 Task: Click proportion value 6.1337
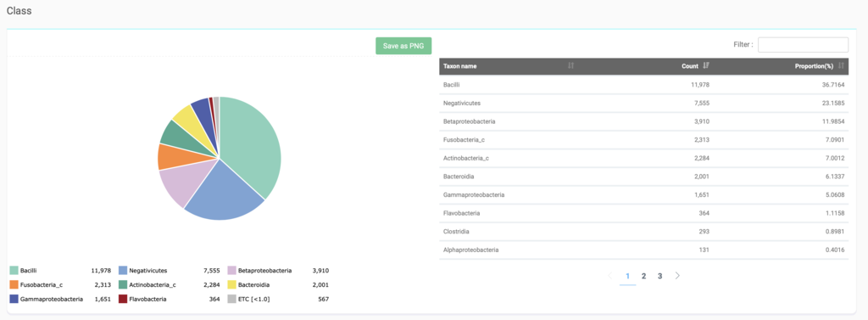[x=835, y=177]
